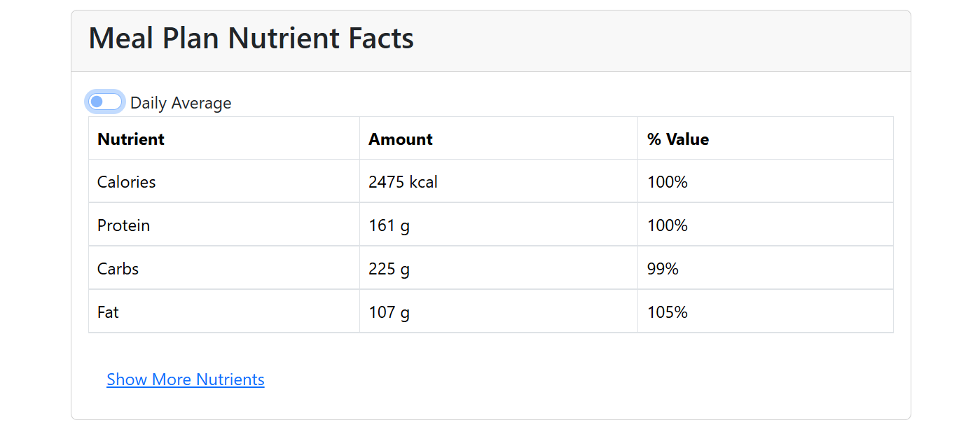Click the Carbs row label
Image resolution: width=980 pixels, height=425 pixels.
(x=118, y=269)
